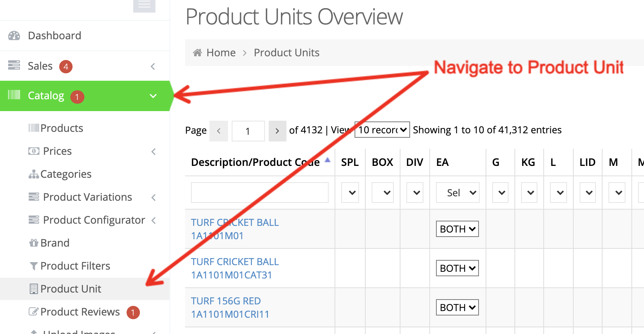Sort by Description/Product Code column header
Image resolution: width=644 pixels, height=334 pixels.
pos(255,162)
